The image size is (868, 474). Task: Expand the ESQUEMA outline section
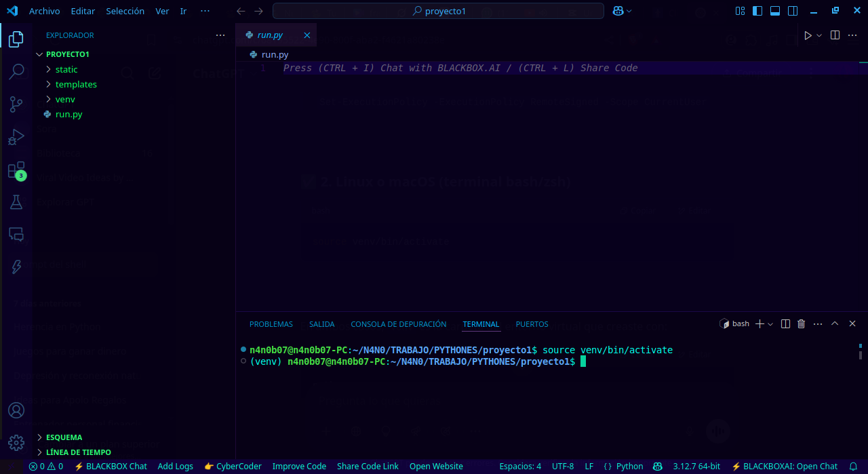[x=64, y=437]
